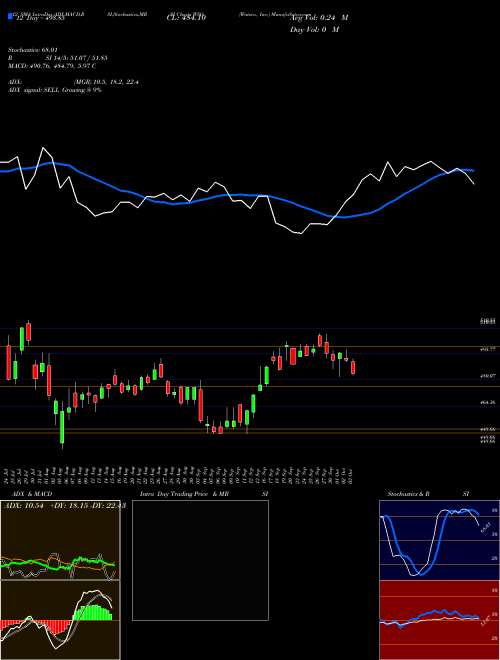This screenshot has width=500, height=660.
Task: Click the 'Day Vol: 0 M' label
Action: coord(314,30)
